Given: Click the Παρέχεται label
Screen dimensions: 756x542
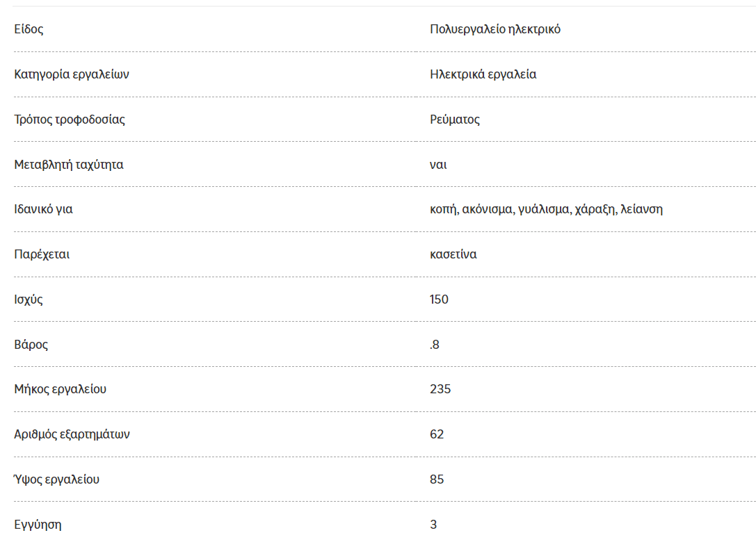Looking at the screenshot, I should pos(42,254).
